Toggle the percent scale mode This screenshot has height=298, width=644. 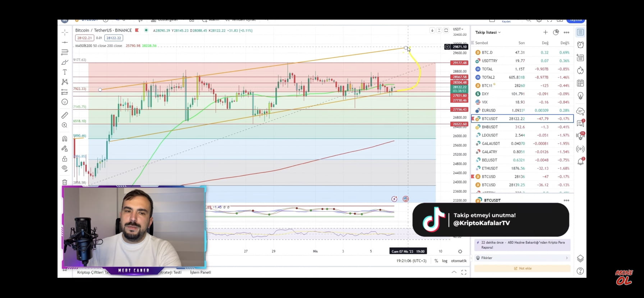click(436, 261)
